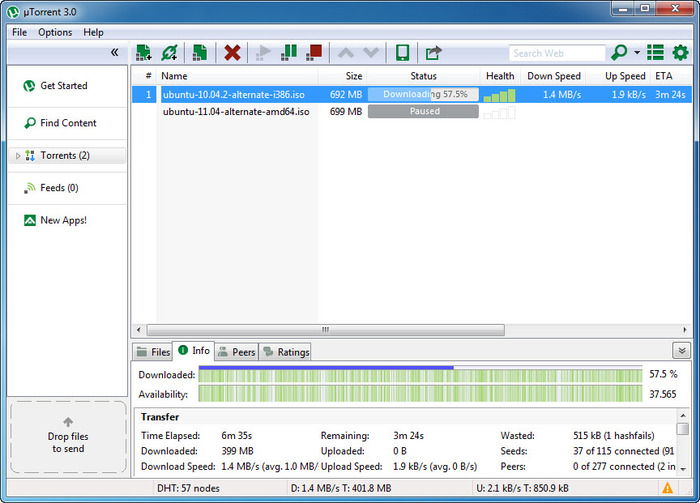
Task: Sort by the Status column header
Action: click(x=423, y=76)
